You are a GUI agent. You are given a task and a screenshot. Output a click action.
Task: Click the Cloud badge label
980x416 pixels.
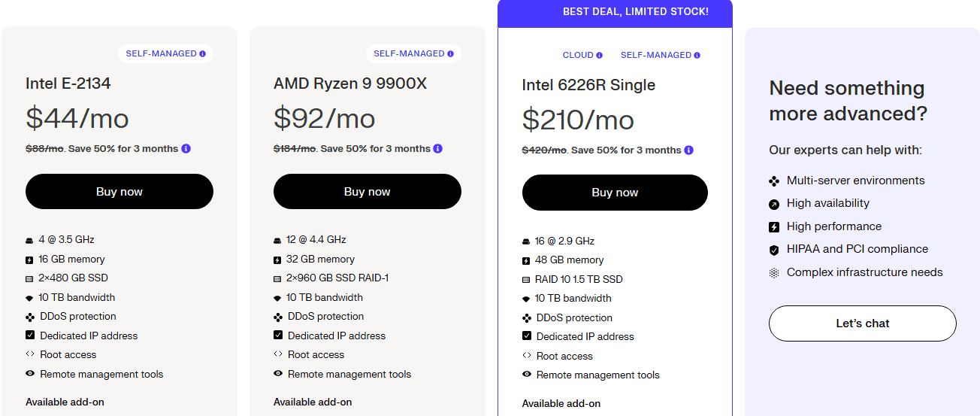coord(578,56)
